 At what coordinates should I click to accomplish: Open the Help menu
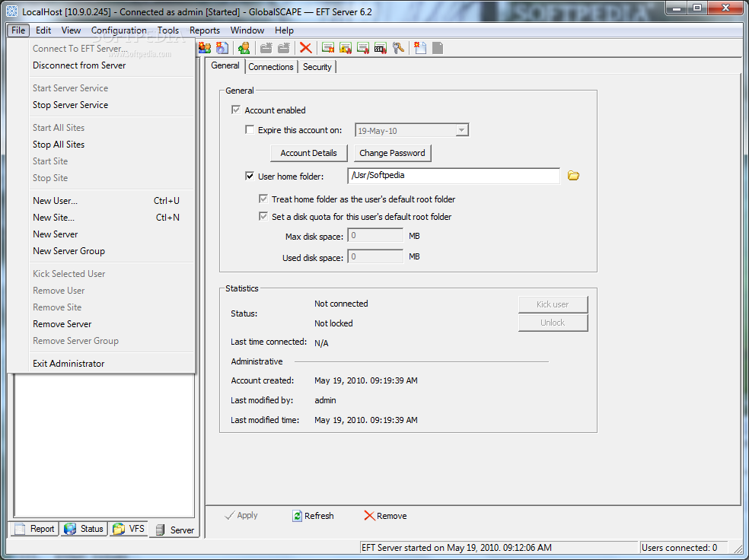(284, 30)
